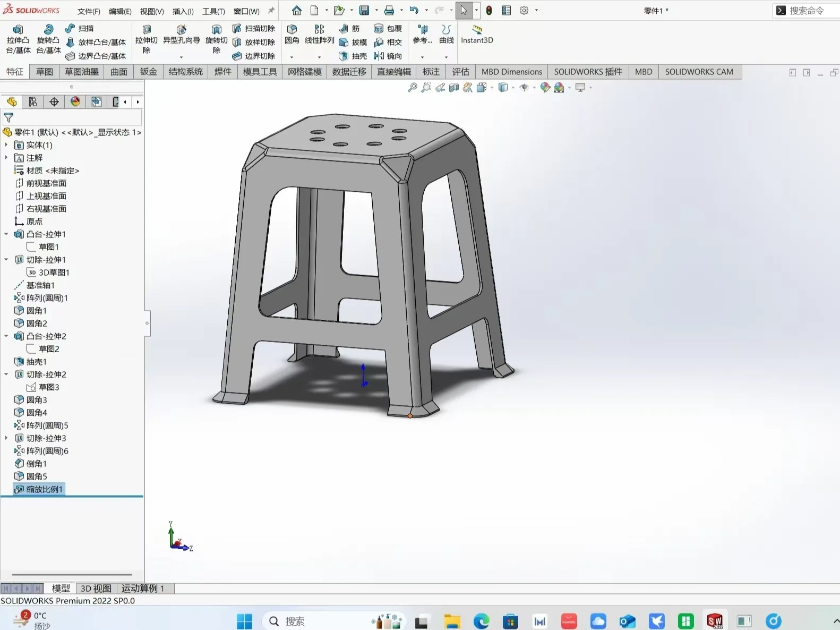Collapse the 凸台-拉伸2 feature node
This screenshot has height=630, width=840.
click(6, 336)
